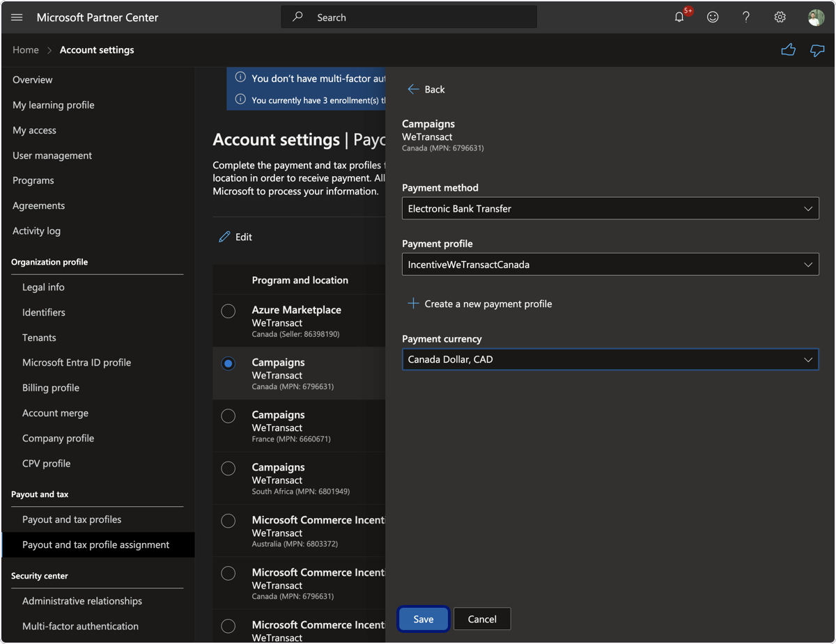Go to Home breadcrumb

tap(26, 50)
